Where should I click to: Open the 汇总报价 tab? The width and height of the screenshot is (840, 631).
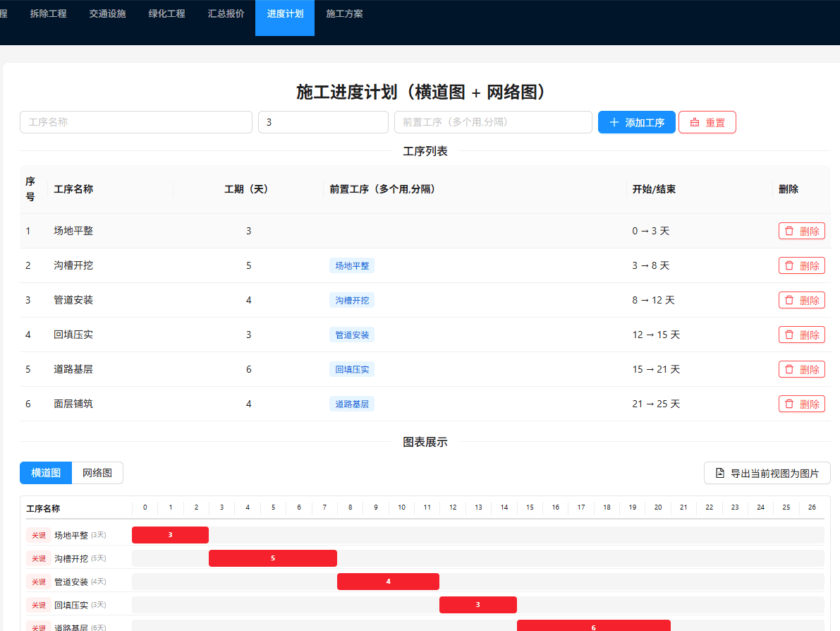226,14
